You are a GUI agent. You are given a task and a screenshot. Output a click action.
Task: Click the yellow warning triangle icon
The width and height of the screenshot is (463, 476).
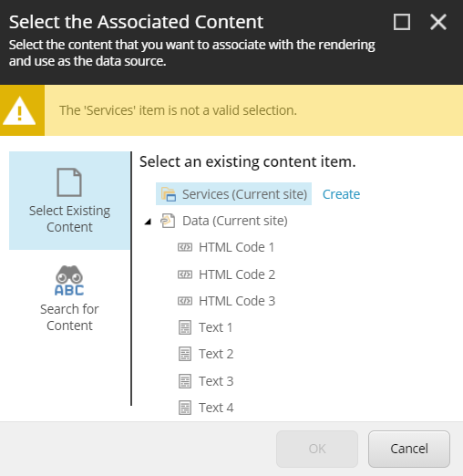pyautogui.click(x=19, y=111)
